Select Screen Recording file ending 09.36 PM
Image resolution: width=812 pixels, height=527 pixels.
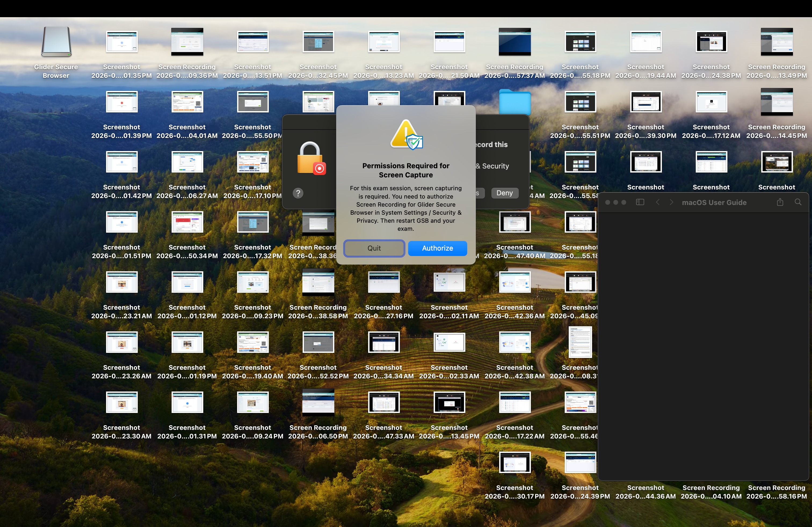[187, 42]
